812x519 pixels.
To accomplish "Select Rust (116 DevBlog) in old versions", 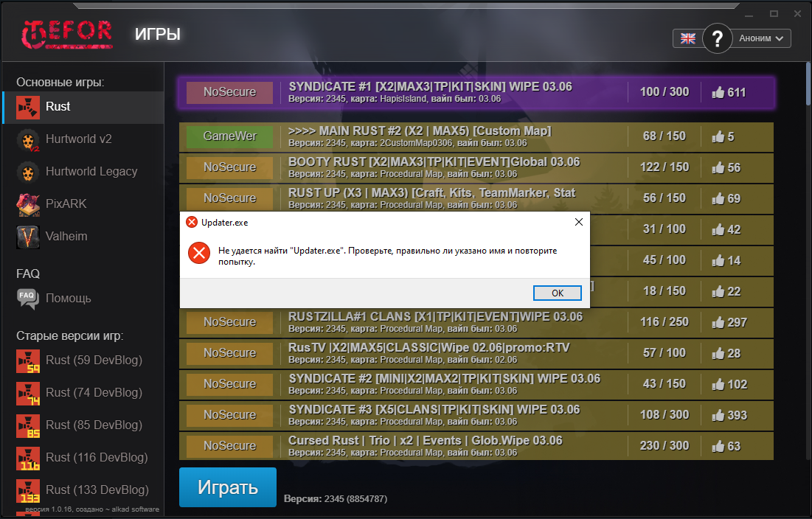I will click(x=28, y=458).
